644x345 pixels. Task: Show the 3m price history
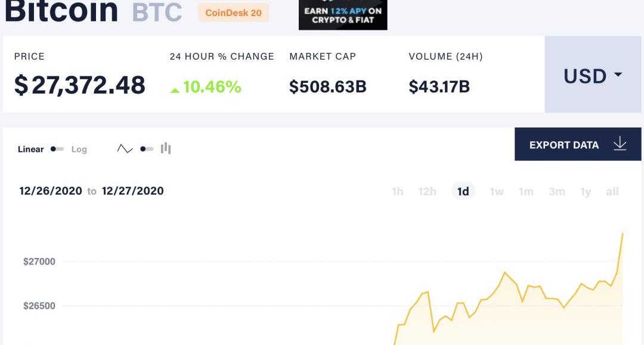point(557,192)
